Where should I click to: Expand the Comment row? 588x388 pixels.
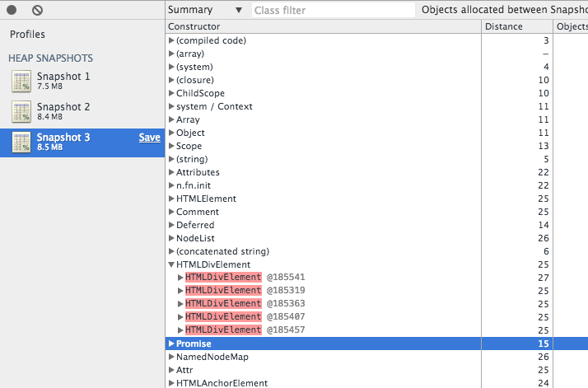171,212
